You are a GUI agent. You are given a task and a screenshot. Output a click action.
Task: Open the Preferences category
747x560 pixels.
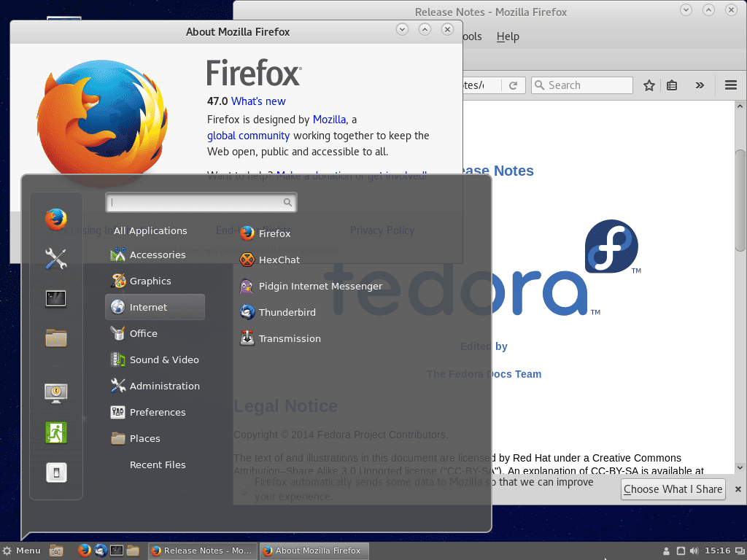click(x=155, y=412)
